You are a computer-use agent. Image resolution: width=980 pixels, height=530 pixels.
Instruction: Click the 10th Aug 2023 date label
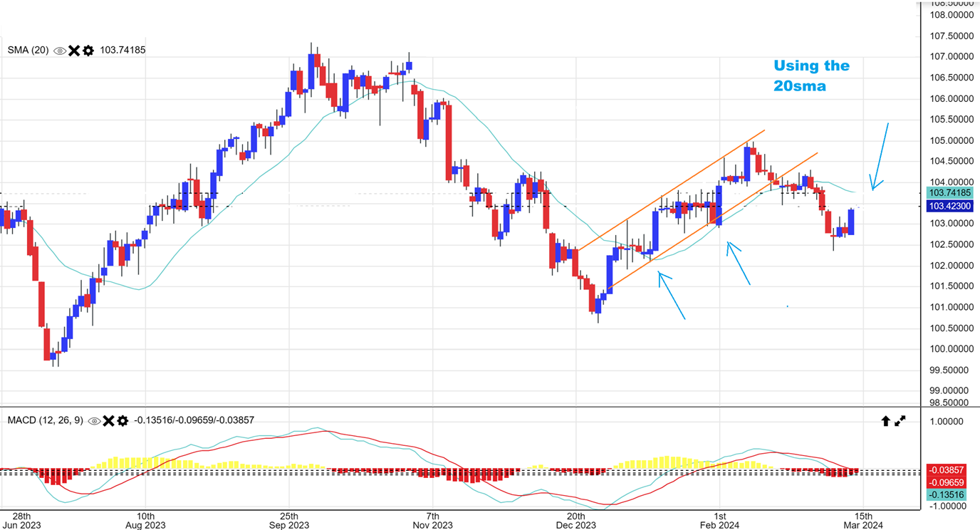click(x=145, y=520)
